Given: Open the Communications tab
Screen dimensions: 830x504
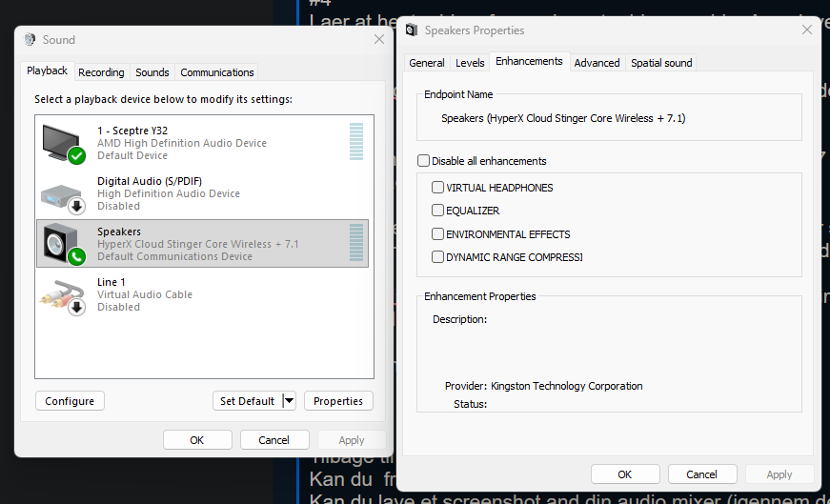Looking at the screenshot, I should click(217, 72).
